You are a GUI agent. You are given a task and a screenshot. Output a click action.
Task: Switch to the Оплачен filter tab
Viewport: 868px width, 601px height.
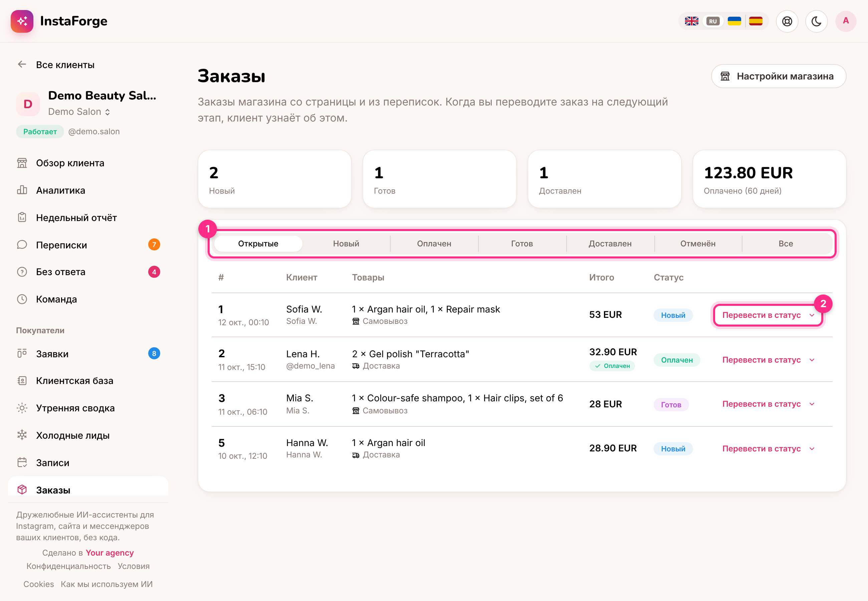tap(434, 244)
